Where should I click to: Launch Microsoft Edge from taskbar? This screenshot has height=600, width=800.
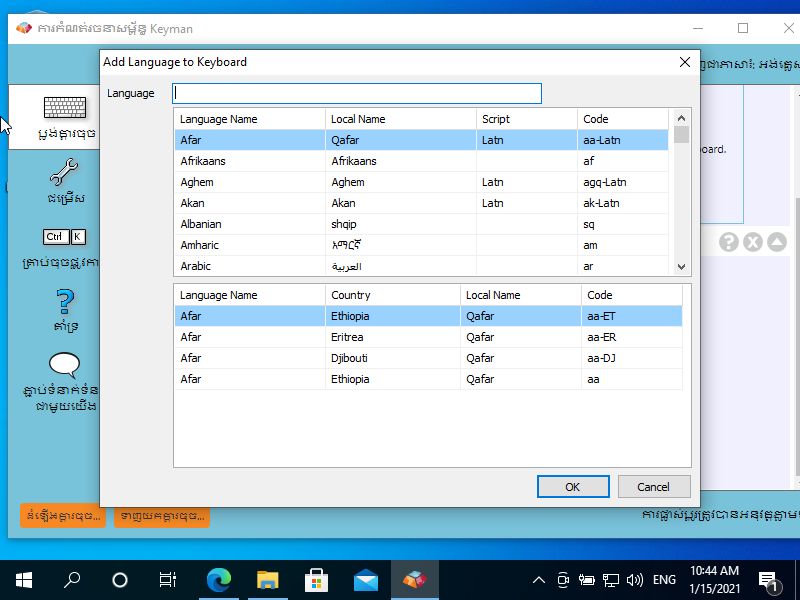(x=219, y=580)
